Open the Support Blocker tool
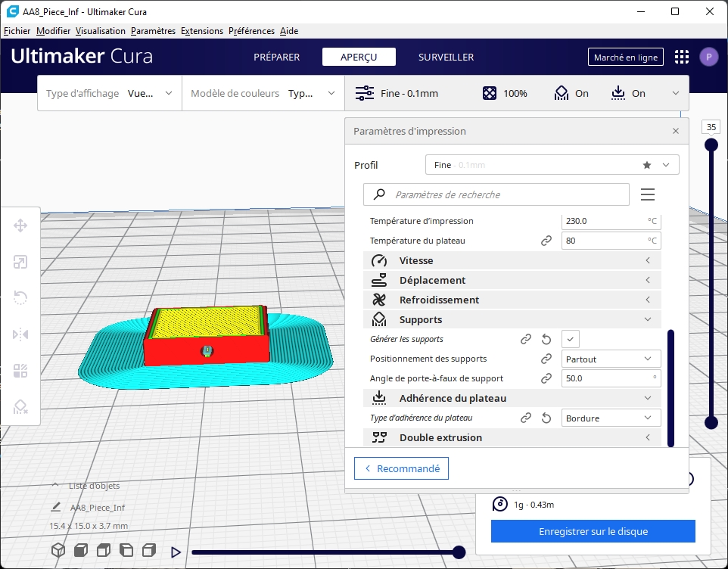728x569 pixels. (20, 408)
